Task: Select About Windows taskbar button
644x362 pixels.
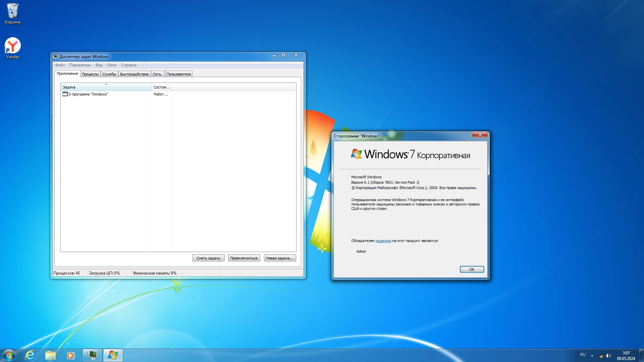Action: (x=113, y=355)
